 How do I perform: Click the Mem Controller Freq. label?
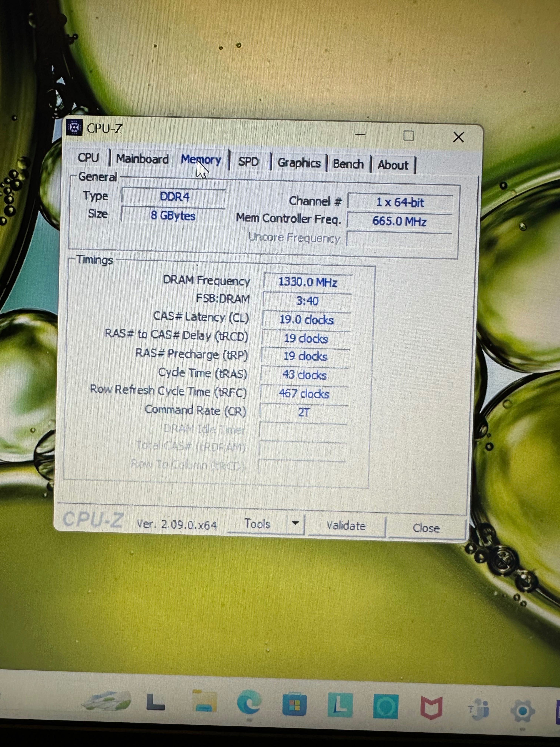tap(289, 218)
